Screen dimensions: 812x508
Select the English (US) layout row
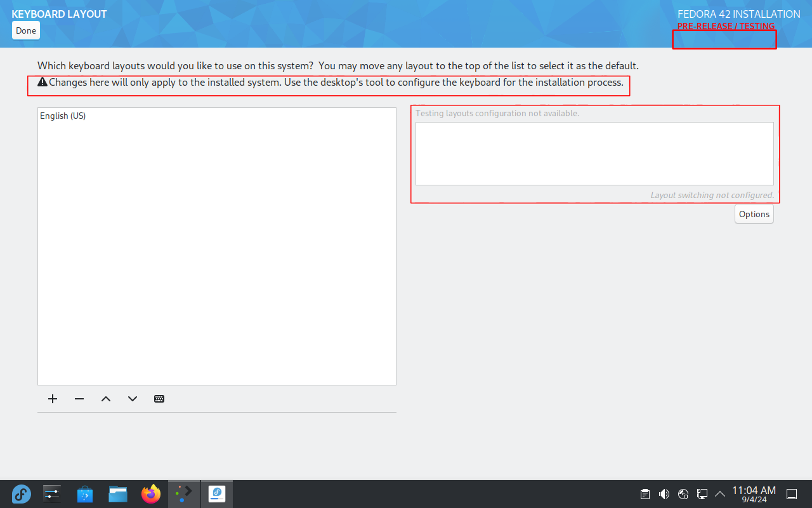pyautogui.click(x=217, y=116)
